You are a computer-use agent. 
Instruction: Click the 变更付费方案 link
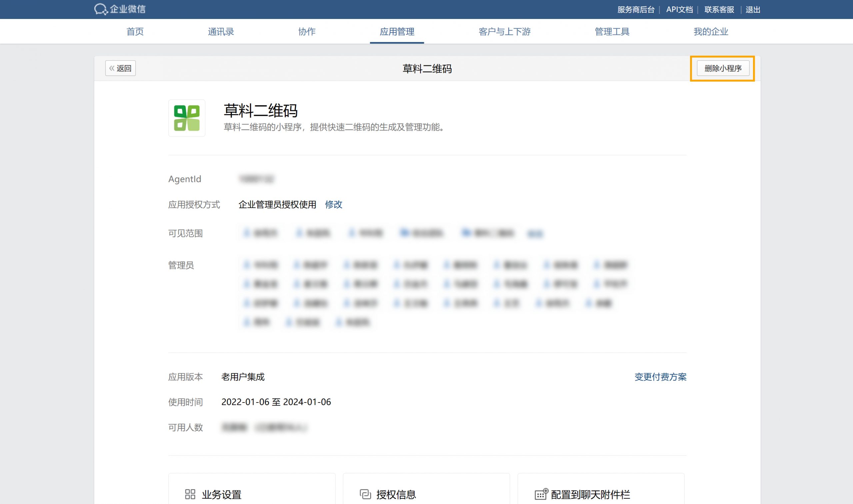[660, 377]
